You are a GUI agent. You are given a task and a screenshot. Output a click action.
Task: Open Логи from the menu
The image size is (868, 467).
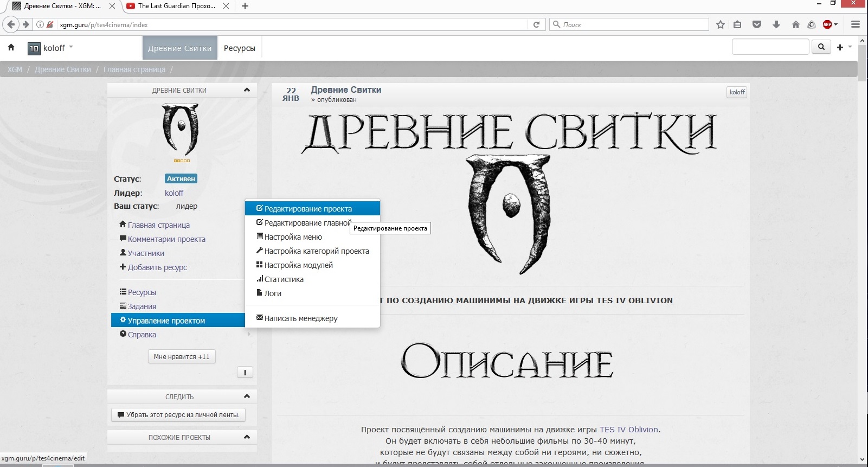click(x=312, y=293)
